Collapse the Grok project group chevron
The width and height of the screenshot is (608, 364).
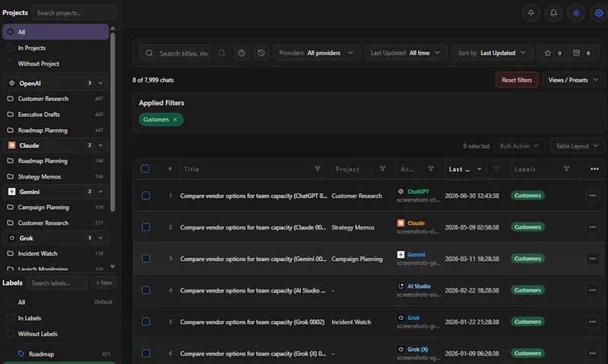pos(100,239)
